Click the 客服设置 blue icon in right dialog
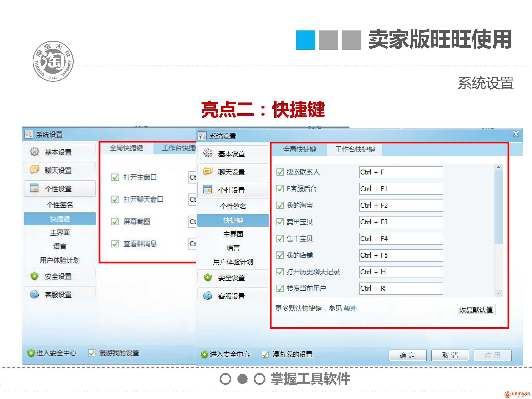 click(208, 296)
